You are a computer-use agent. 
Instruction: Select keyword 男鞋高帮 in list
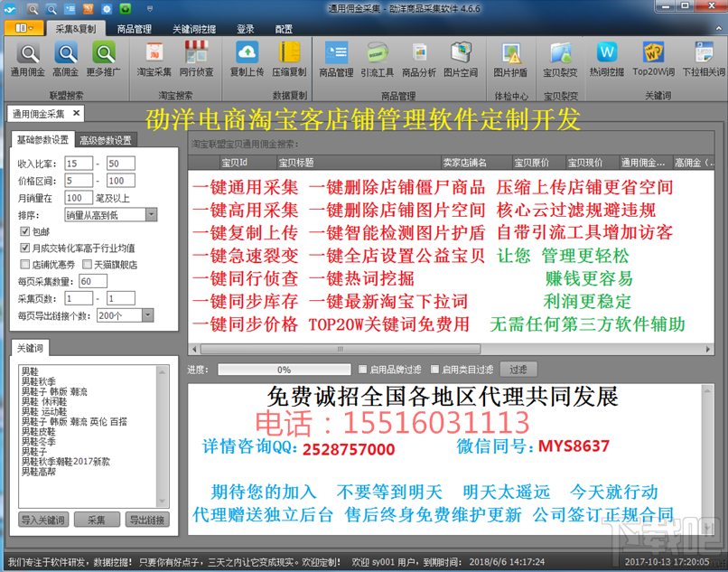click(x=39, y=472)
